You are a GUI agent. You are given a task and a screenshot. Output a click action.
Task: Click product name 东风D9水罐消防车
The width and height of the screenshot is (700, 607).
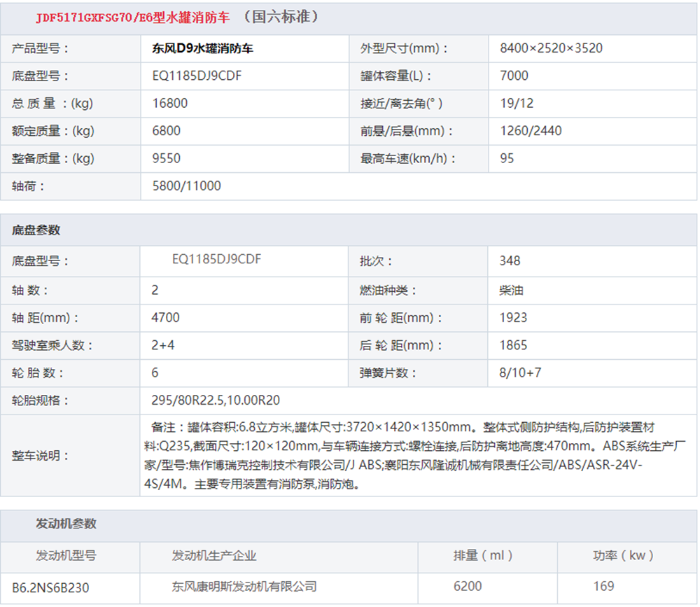tap(203, 48)
